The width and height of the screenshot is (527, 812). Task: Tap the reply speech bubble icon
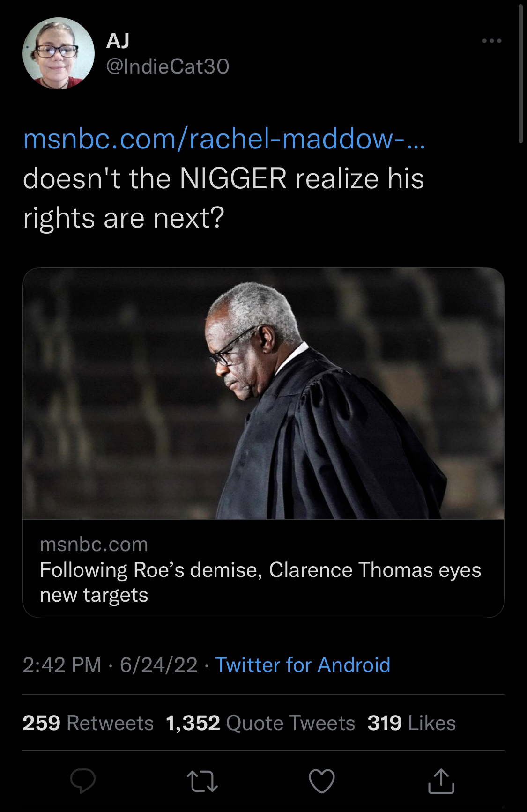tap(83, 781)
